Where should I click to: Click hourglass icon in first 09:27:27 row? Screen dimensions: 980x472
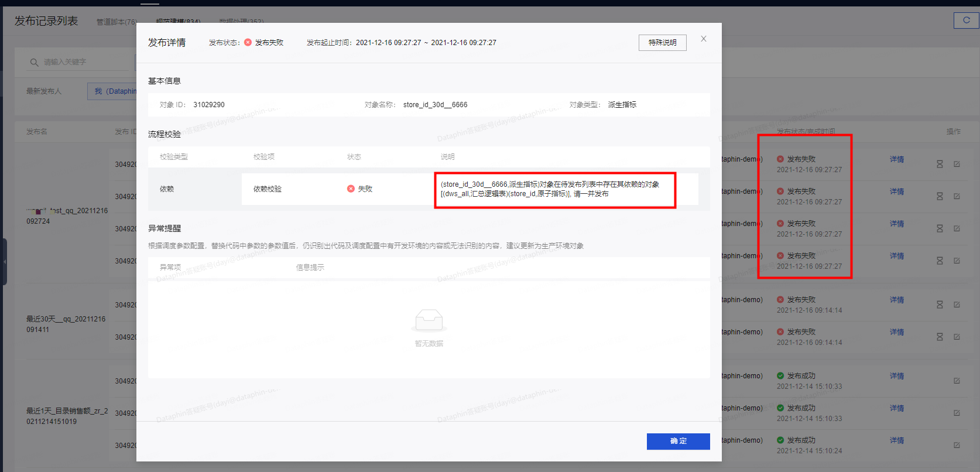[x=940, y=165]
